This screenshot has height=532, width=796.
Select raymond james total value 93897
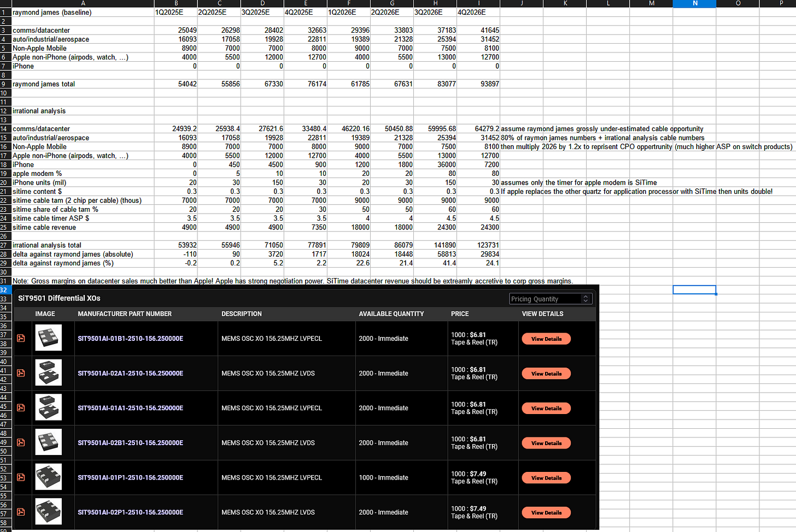tap(478, 84)
